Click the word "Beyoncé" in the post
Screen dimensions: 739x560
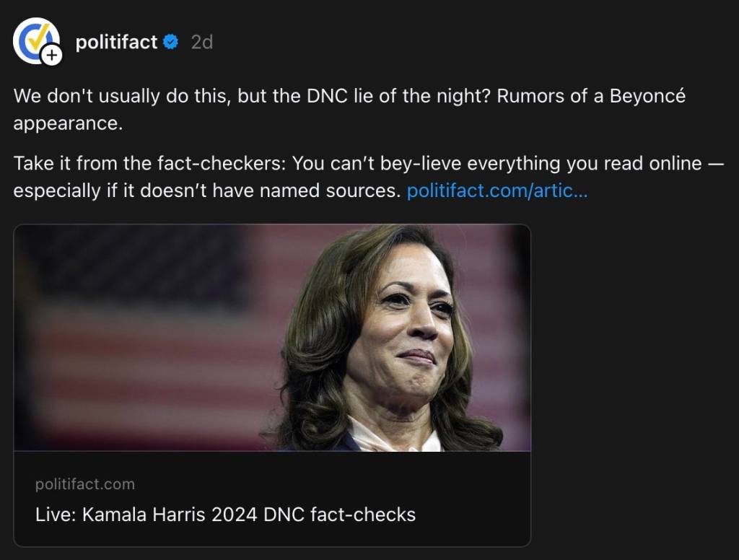click(647, 96)
